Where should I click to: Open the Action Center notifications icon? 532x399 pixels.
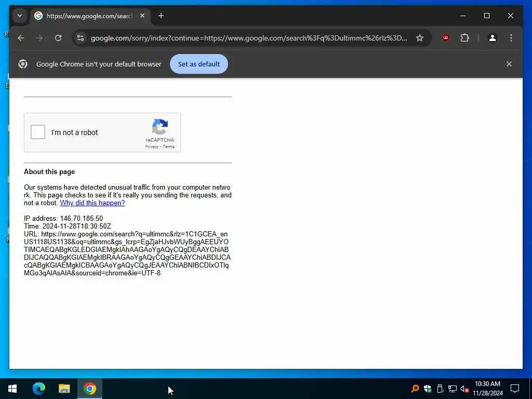pyautogui.click(x=515, y=389)
